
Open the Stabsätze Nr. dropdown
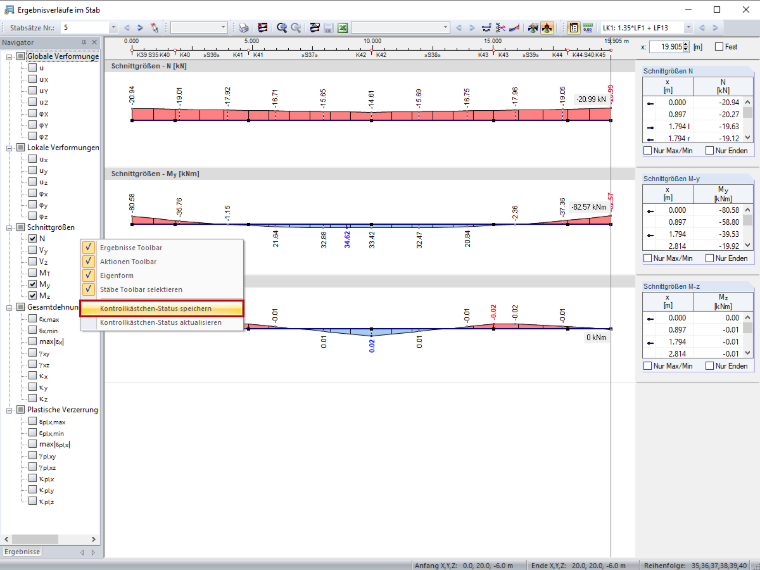click(113, 28)
